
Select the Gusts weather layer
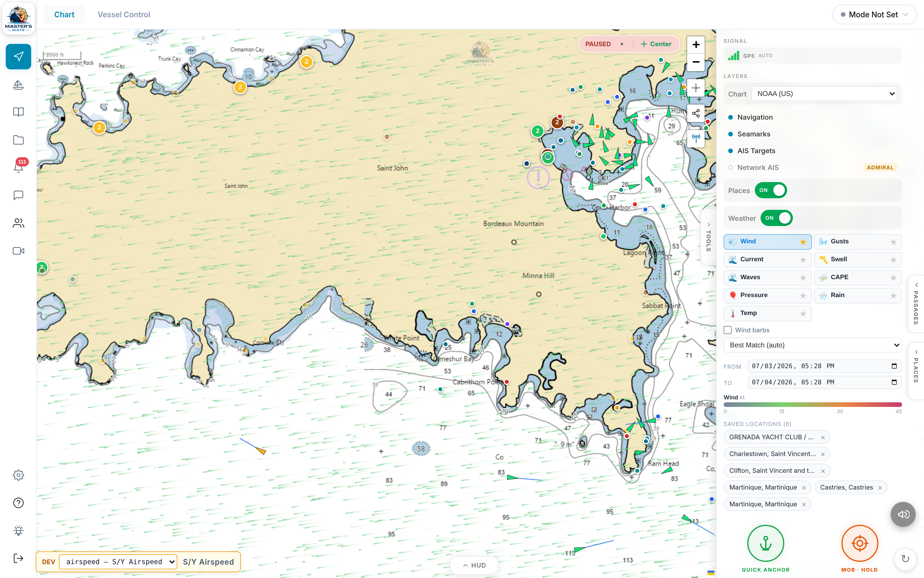click(x=858, y=242)
